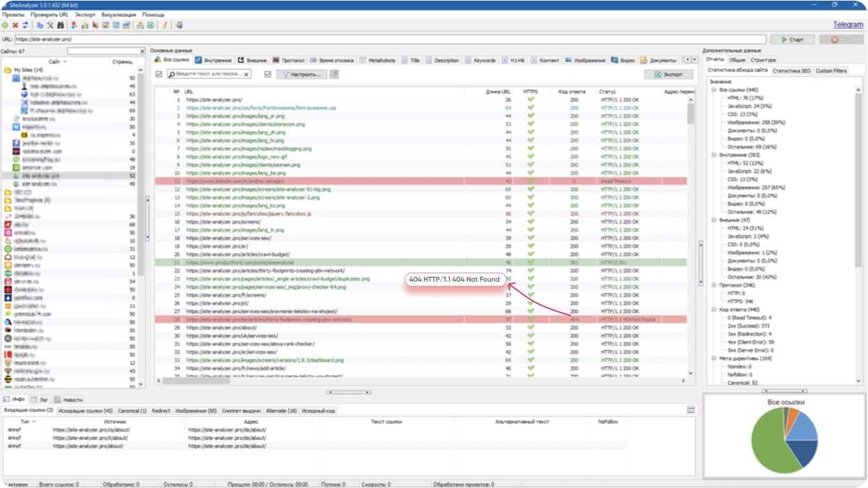The image size is (868, 488).
Task: Click the binoculars search toolbar icon
Action: [x=60, y=25]
